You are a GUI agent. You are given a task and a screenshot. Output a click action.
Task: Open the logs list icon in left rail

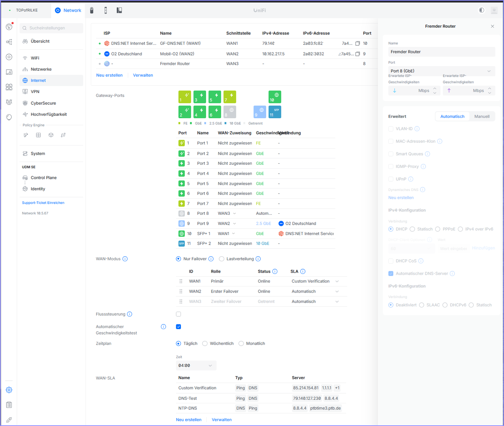coord(9,405)
